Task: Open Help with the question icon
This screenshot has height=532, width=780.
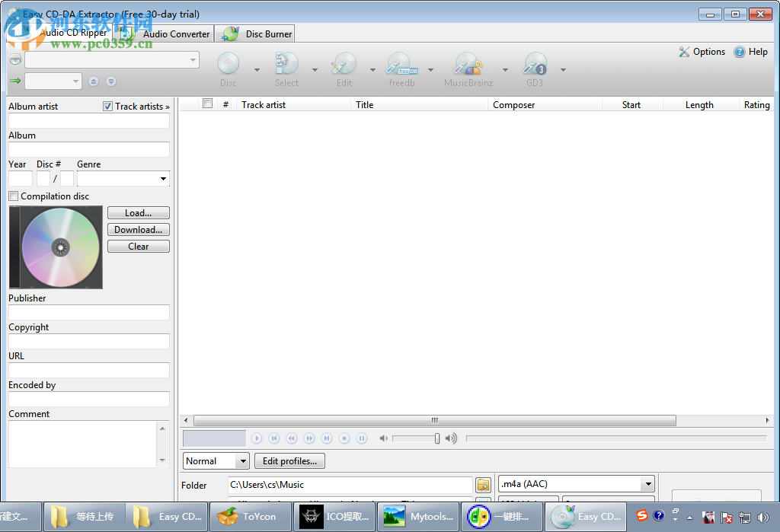Action: (740, 52)
